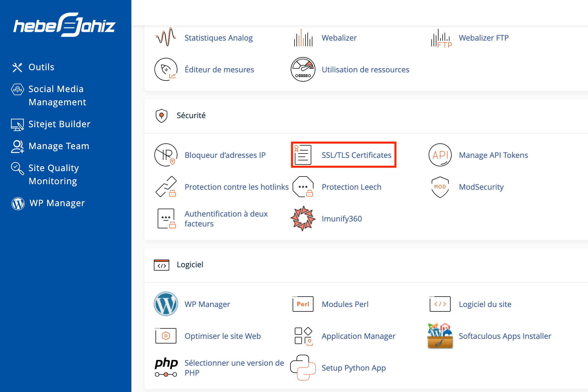Open the Éditeur de mesures link

point(219,69)
